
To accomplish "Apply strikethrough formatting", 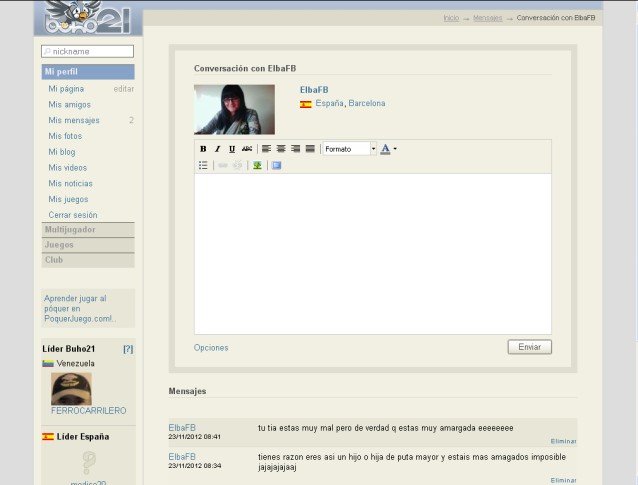I will 247,149.
